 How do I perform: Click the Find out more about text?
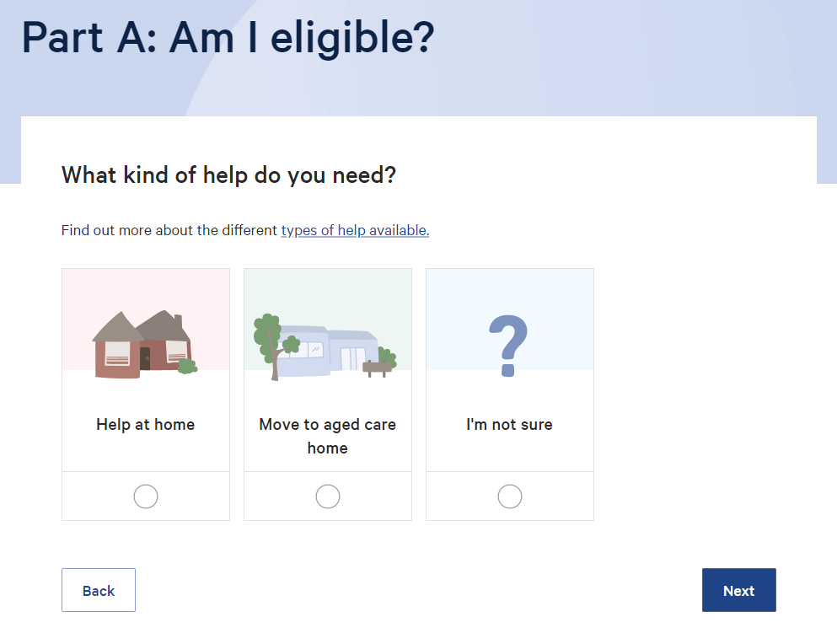(169, 230)
